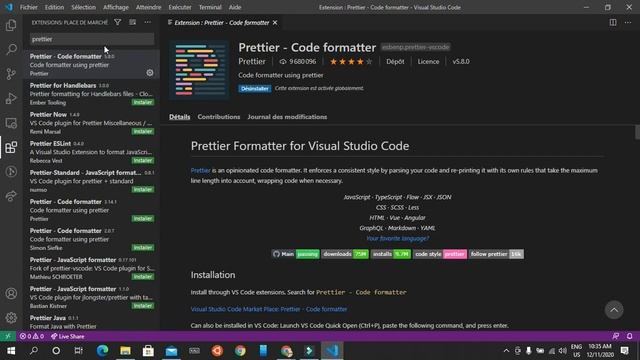Viewport: 640px width, 360px height.
Task: Filter extensions with funnel icon
Action: (118, 22)
